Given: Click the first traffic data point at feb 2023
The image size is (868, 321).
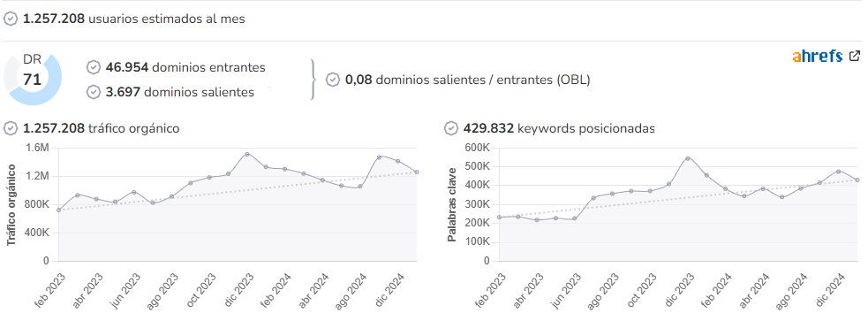Looking at the screenshot, I should pyautogui.click(x=58, y=210).
